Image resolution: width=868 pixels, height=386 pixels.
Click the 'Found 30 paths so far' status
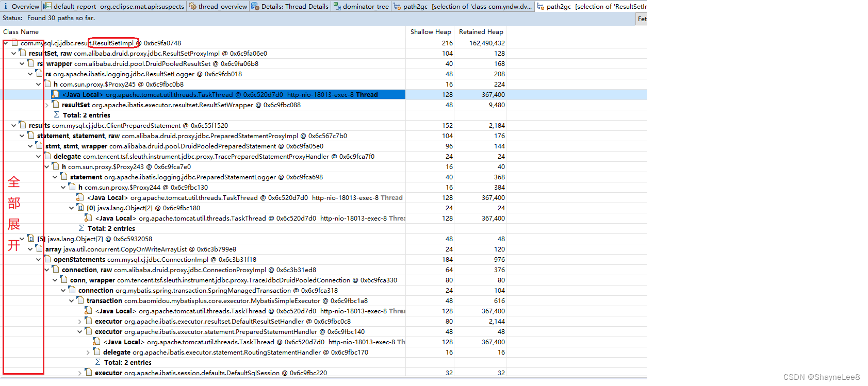point(61,18)
